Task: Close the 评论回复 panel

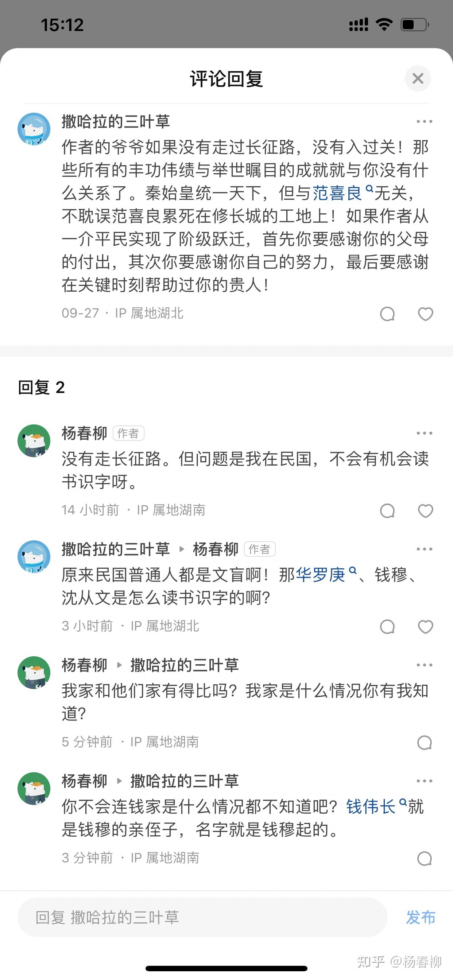Action: pos(418,79)
